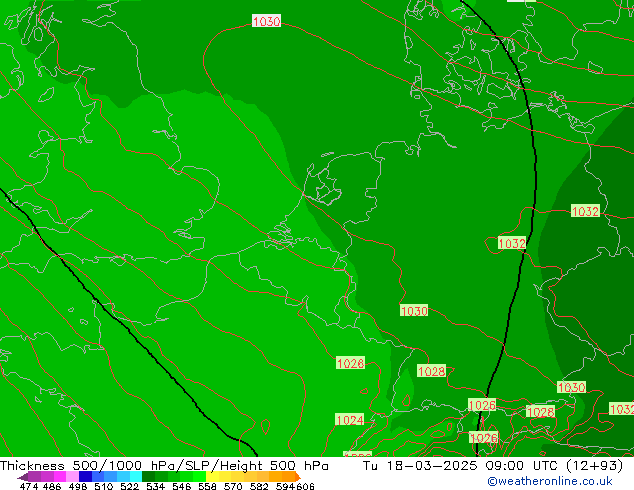634x490 pixels.
Task: Click the light pink legend swatch
Action: (72, 477)
